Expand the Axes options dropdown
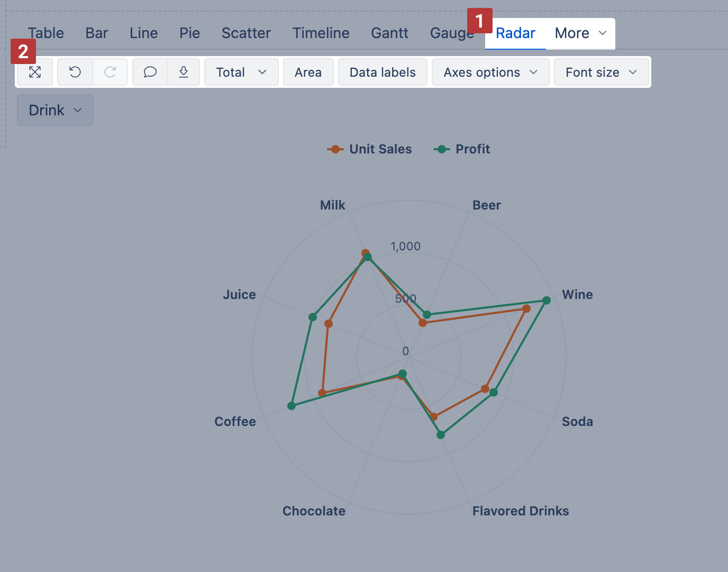This screenshot has width=728, height=572. 490,72
